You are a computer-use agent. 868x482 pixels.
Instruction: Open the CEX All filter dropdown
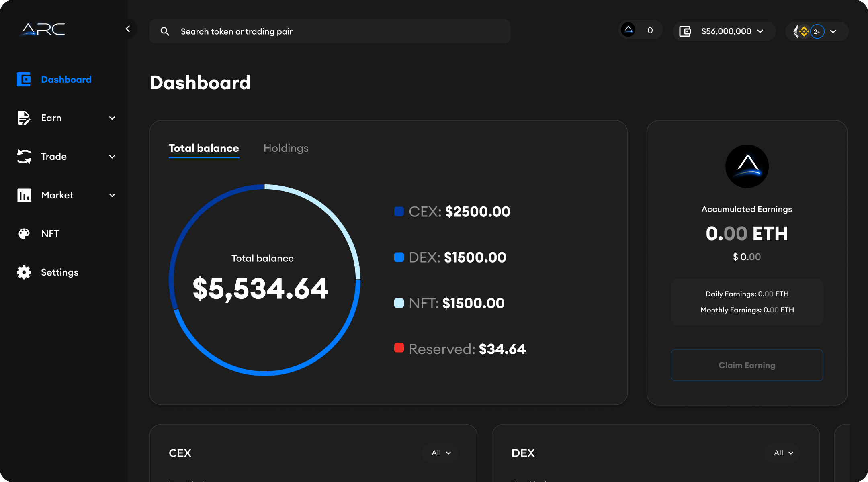click(441, 453)
